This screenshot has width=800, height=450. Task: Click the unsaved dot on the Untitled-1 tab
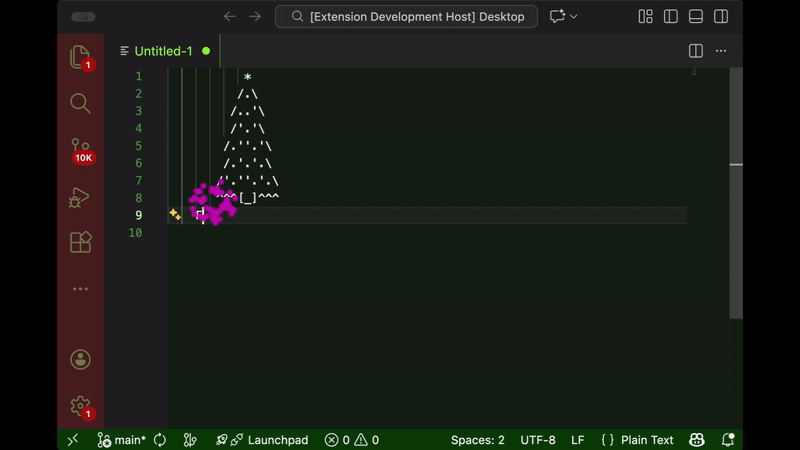(206, 51)
